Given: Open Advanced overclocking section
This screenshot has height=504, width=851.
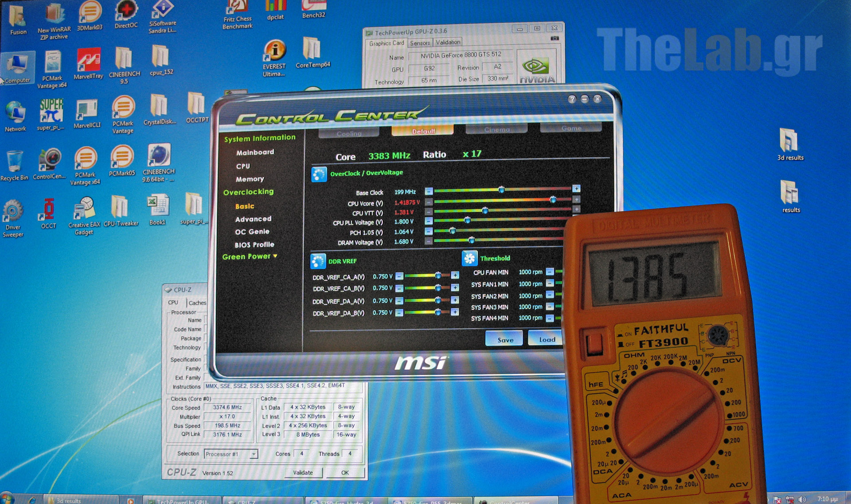Looking at the screenshot, I should click(253, 219).
